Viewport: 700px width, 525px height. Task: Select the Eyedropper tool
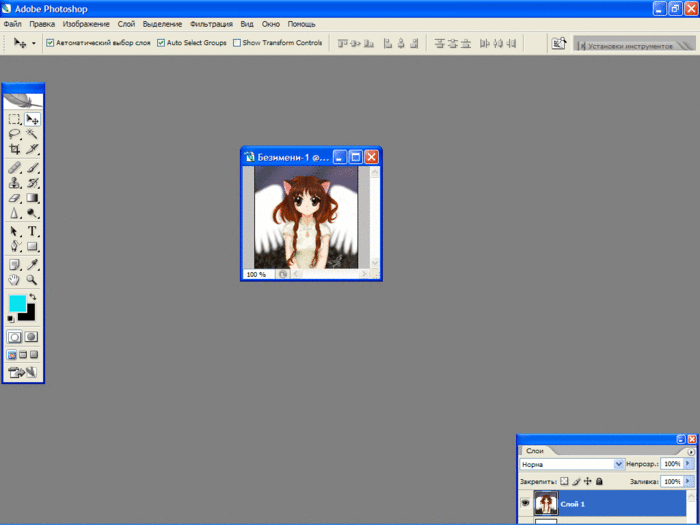[x=32, y=265]
